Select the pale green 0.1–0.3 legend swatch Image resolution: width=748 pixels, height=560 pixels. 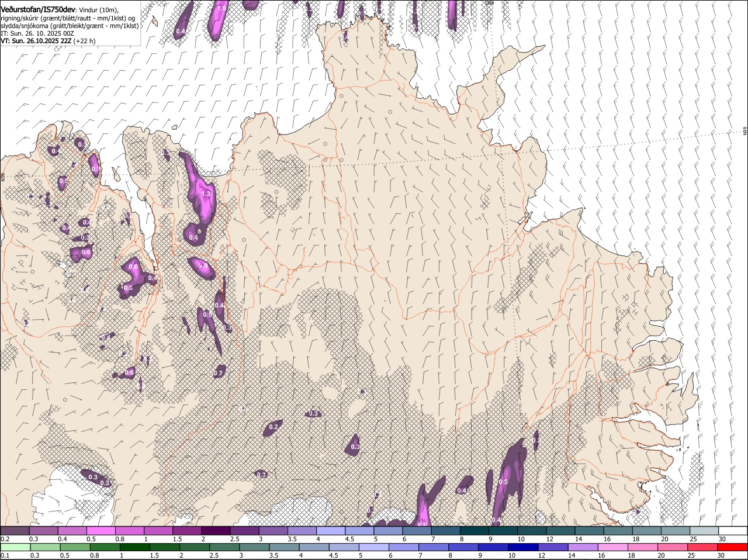[15, 547]
